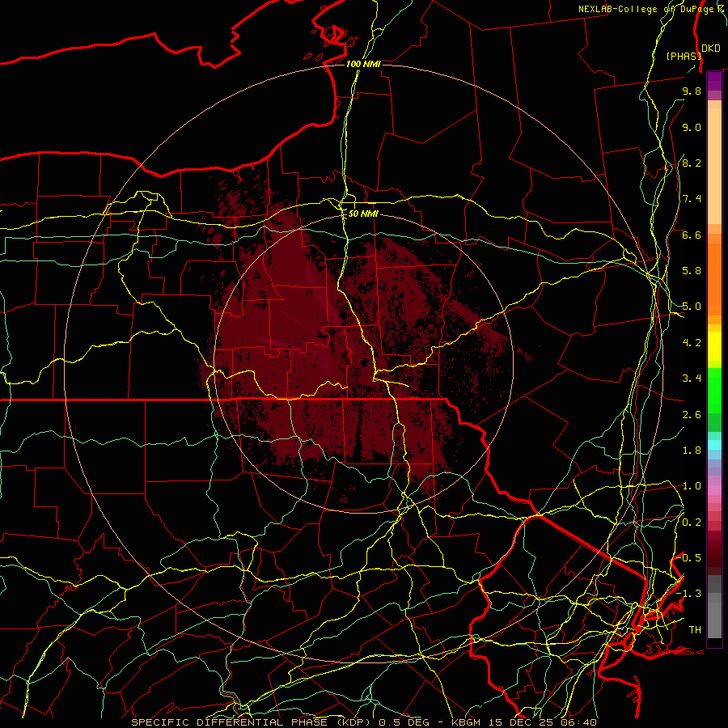This screenshot has width=728, height=728.
Task: Select the 9.8 value on the color scale
Action: point(692,91)
